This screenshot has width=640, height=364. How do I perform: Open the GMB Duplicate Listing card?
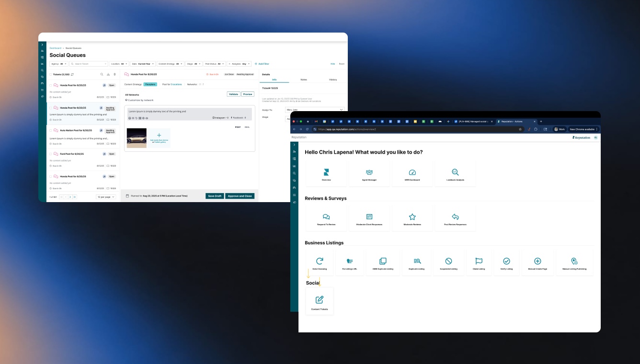(x=383, y=262)
